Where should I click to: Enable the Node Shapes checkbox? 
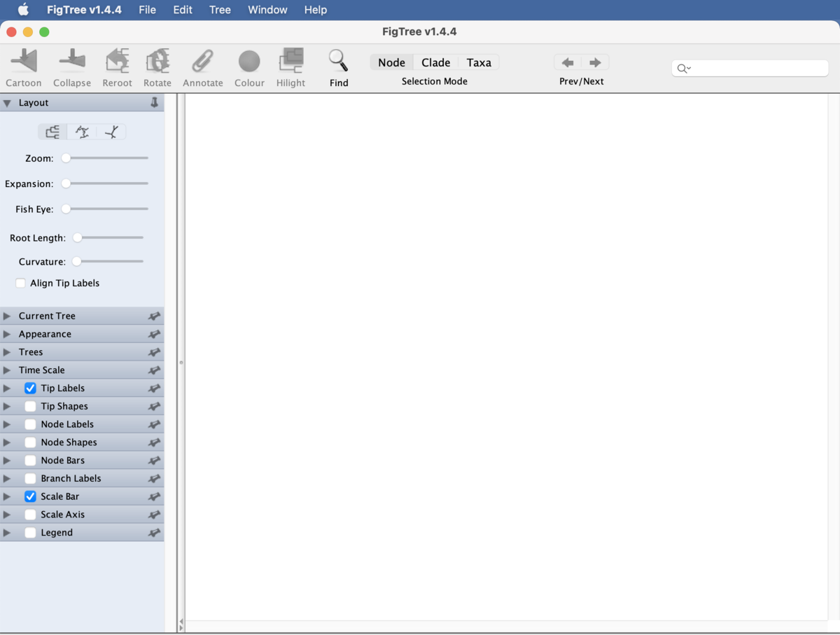pyautogui.click(x=30, y=442)
